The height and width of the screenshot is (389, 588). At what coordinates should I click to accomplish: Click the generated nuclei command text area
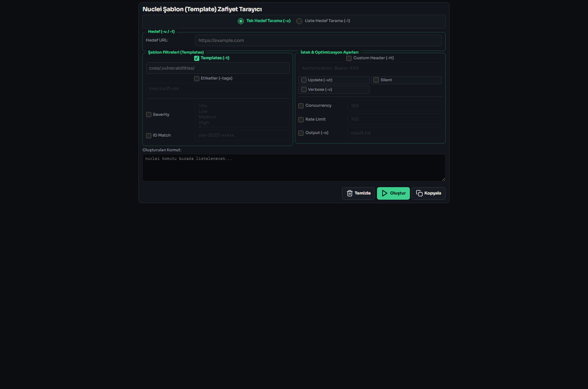click(x=294, y=168)
